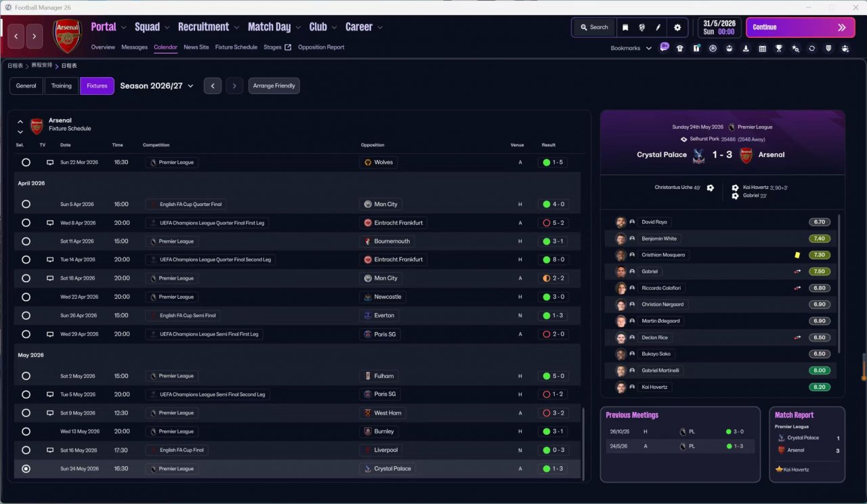Expand the Match Day menu dropdown arrow
This screenshot has width=867, height=504.
pyautogui.click(x=297, y=28)
